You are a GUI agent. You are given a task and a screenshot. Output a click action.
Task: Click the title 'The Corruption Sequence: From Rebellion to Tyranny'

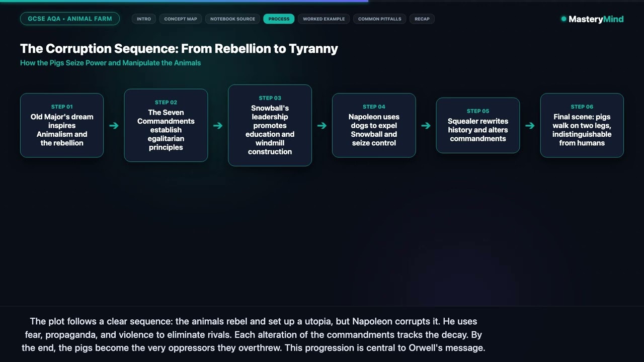179,49
